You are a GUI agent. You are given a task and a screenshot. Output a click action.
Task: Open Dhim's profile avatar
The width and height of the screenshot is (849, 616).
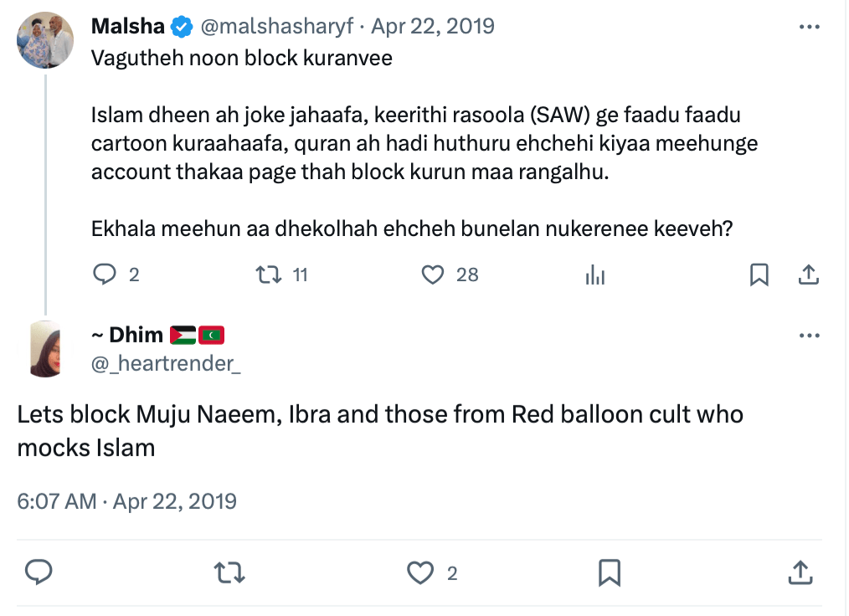(x=45, y=348)
